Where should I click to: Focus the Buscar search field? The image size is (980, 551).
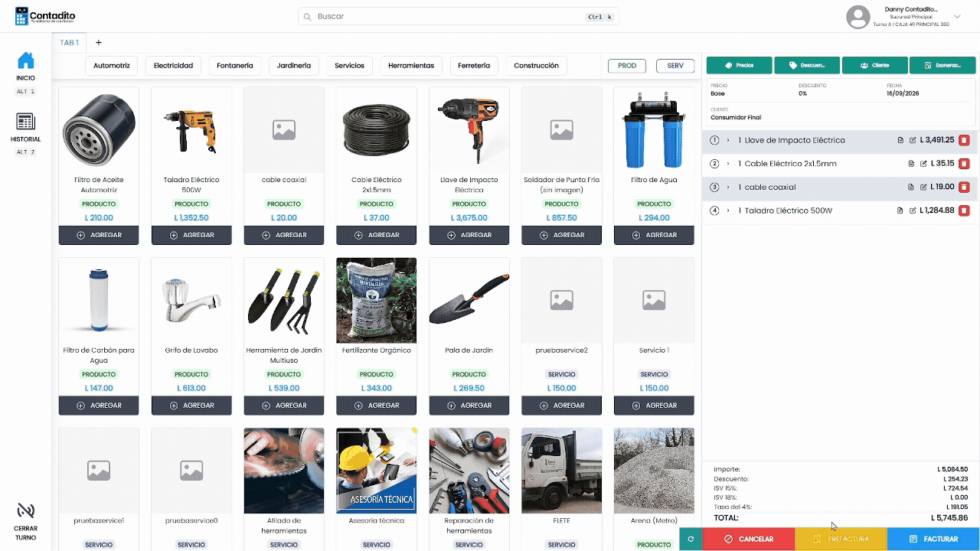pyautogui.click(x=459, y=16)
